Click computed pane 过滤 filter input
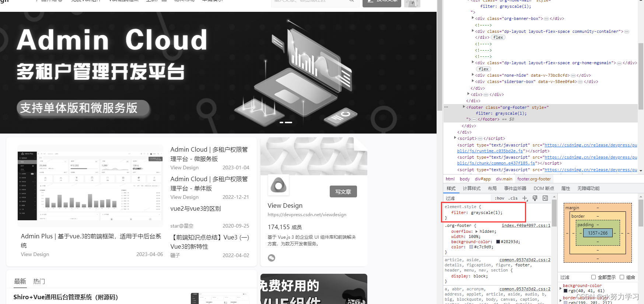 pos(574,277)
